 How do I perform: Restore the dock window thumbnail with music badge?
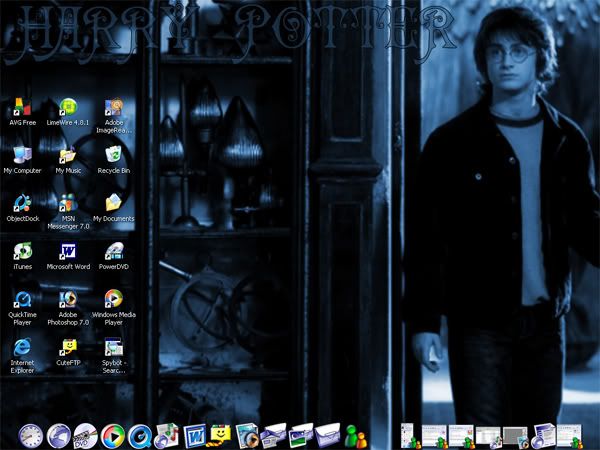click(488, 437)
